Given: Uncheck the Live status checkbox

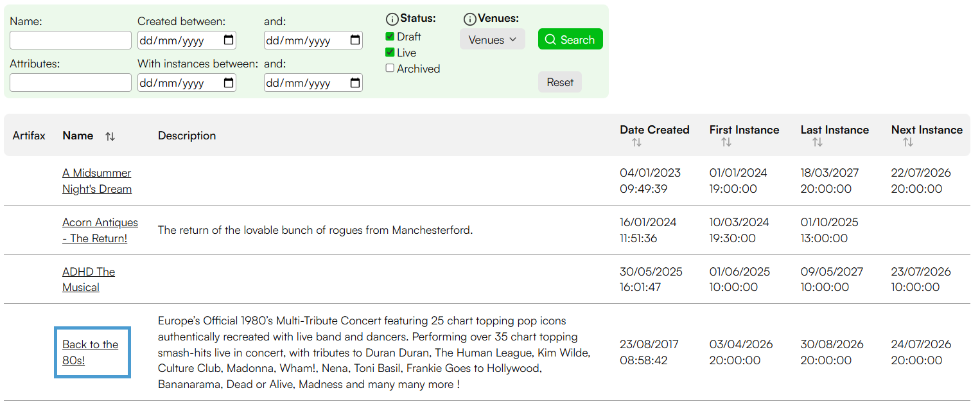Looking at the screenshot, I should 390,53.
